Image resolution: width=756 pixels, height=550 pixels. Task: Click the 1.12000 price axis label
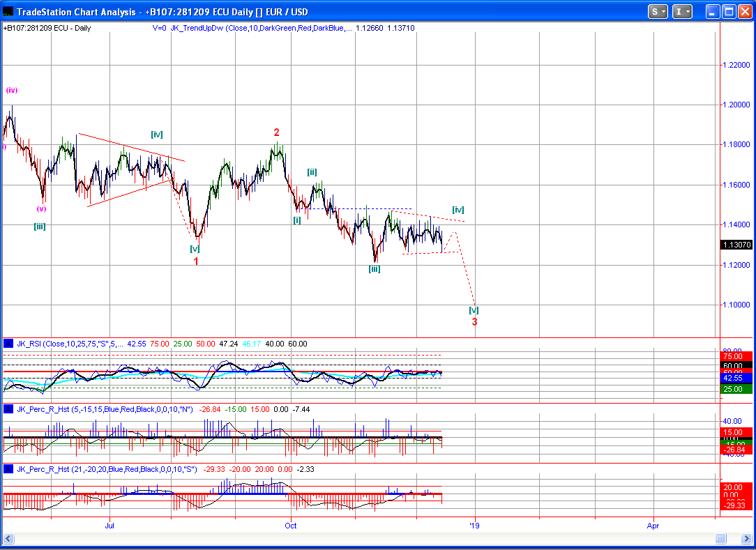tap(736, 265)
